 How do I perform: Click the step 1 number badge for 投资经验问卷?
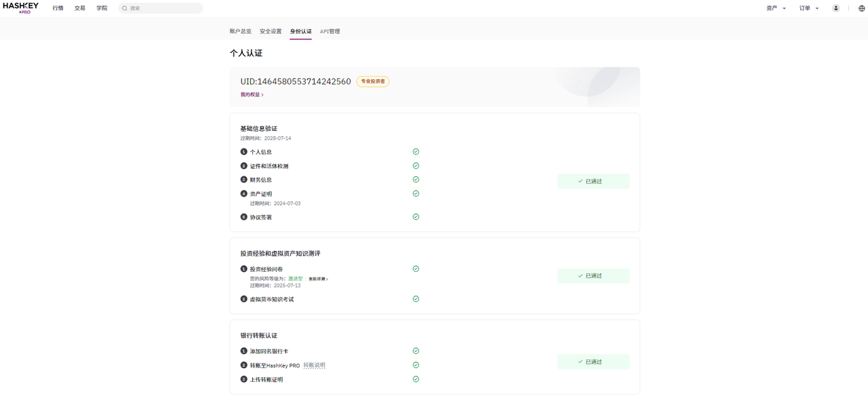[244, 268]
